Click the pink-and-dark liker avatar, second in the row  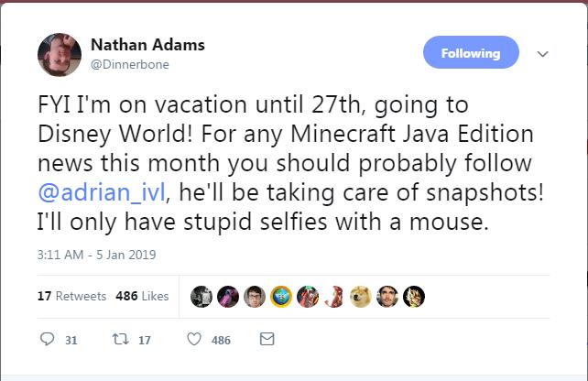(228, 297)
